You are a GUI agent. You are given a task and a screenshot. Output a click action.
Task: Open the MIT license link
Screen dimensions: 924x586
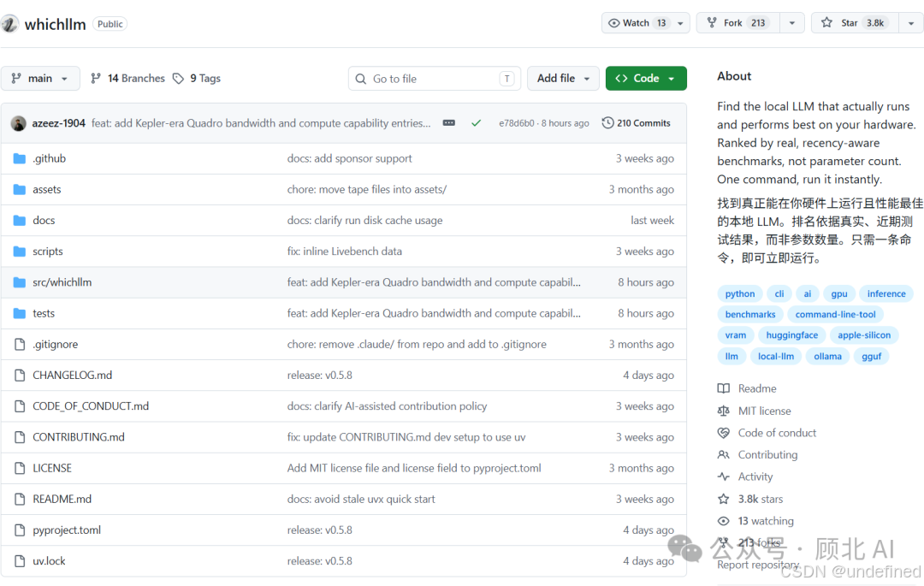point(764,411)
